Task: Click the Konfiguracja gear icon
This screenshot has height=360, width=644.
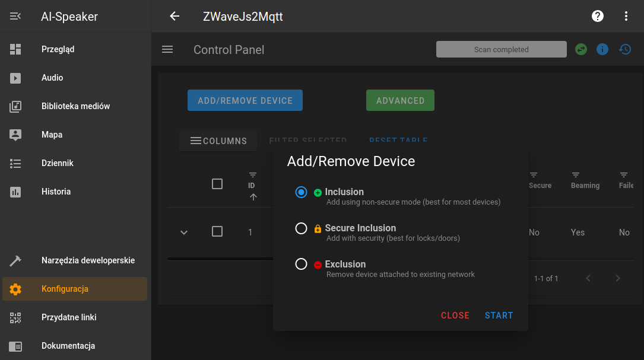Action: tap(15, 289)
